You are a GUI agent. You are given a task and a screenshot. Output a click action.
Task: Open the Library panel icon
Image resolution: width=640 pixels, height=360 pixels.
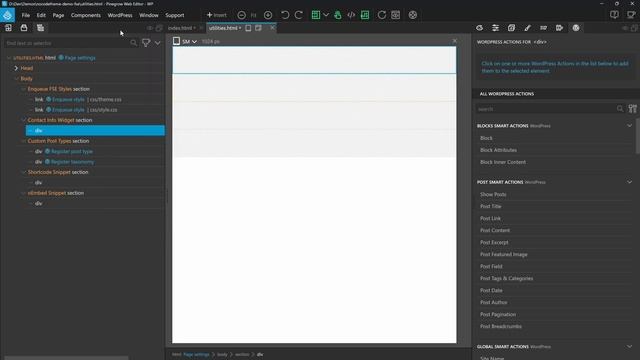click(8, 28)
